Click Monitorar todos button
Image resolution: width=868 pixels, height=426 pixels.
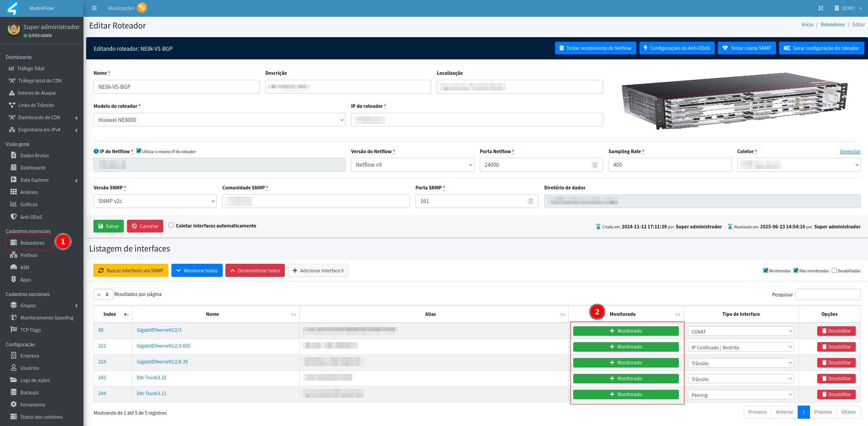click(197, 271)
